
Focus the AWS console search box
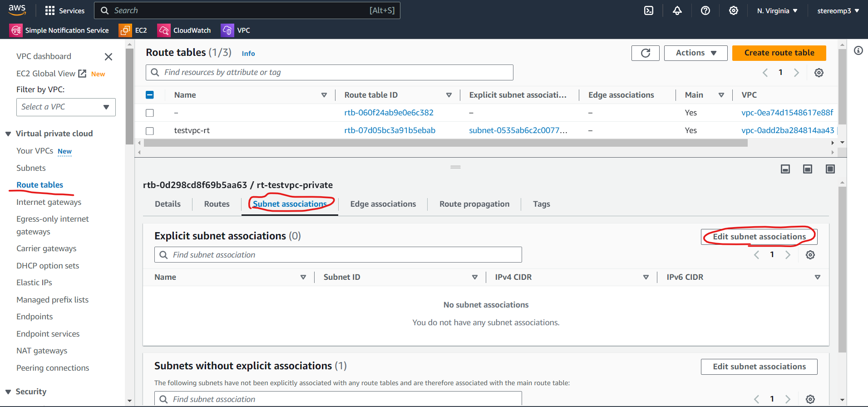pyautogui.click(x=247, y=10)
